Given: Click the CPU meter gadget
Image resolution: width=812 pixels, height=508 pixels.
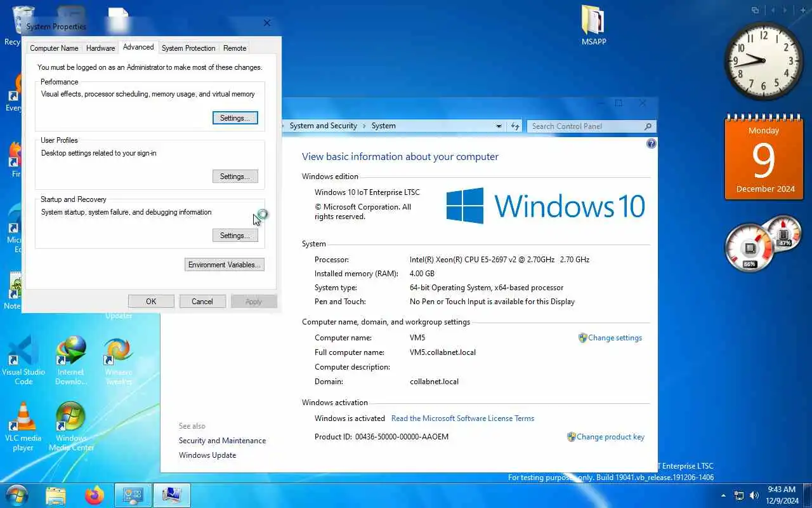Looking at the screenshot, I should (749, 248).
